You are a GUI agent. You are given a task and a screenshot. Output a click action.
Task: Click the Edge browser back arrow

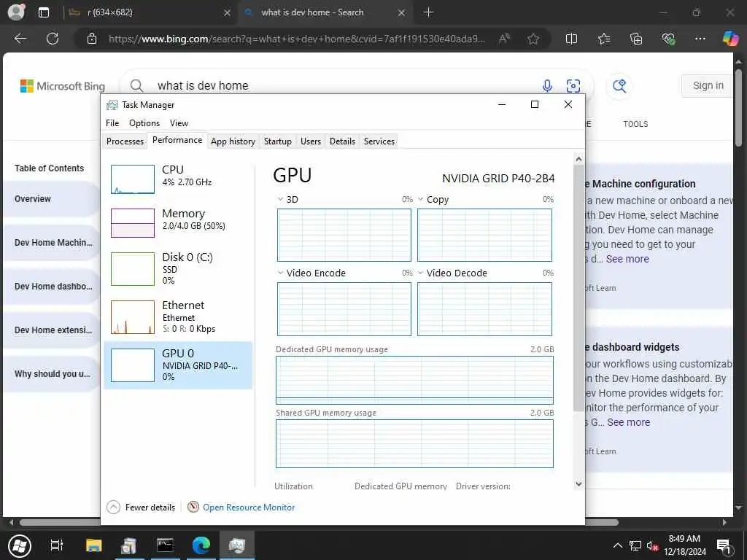point(20,39)
